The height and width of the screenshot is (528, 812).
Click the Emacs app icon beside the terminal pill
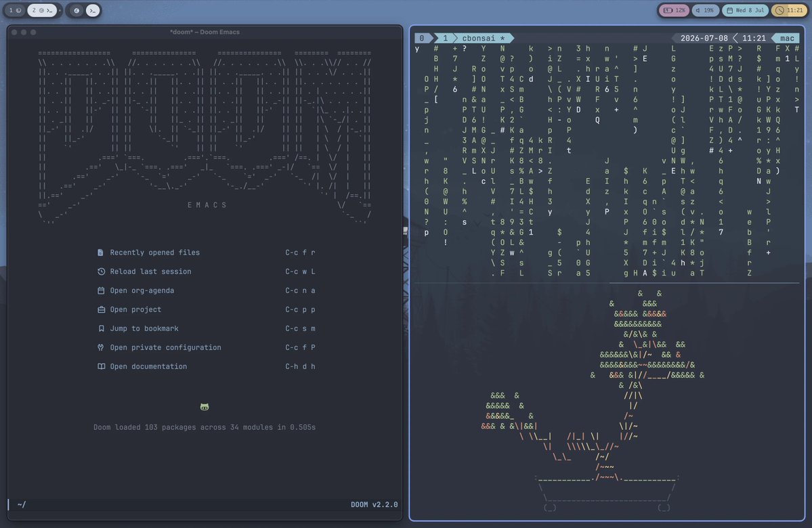[77, 10]
